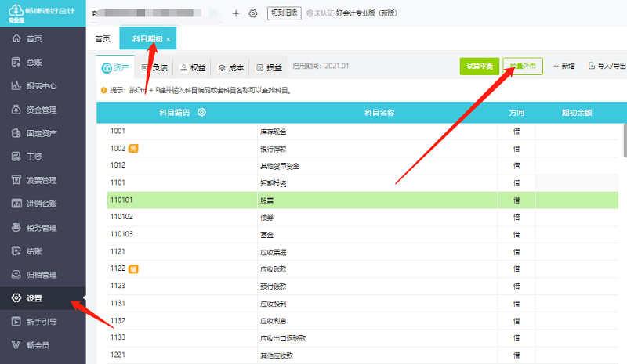Screen dimensions: 627x364
Task: Select the 应收账款 row
Action: (363, 269)
